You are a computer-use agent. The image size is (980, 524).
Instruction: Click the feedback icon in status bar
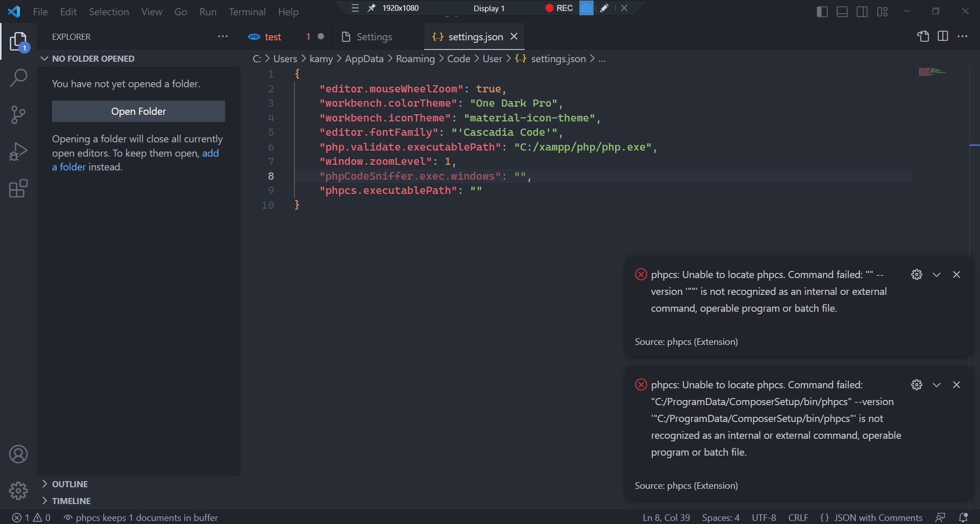click(940, 517)
